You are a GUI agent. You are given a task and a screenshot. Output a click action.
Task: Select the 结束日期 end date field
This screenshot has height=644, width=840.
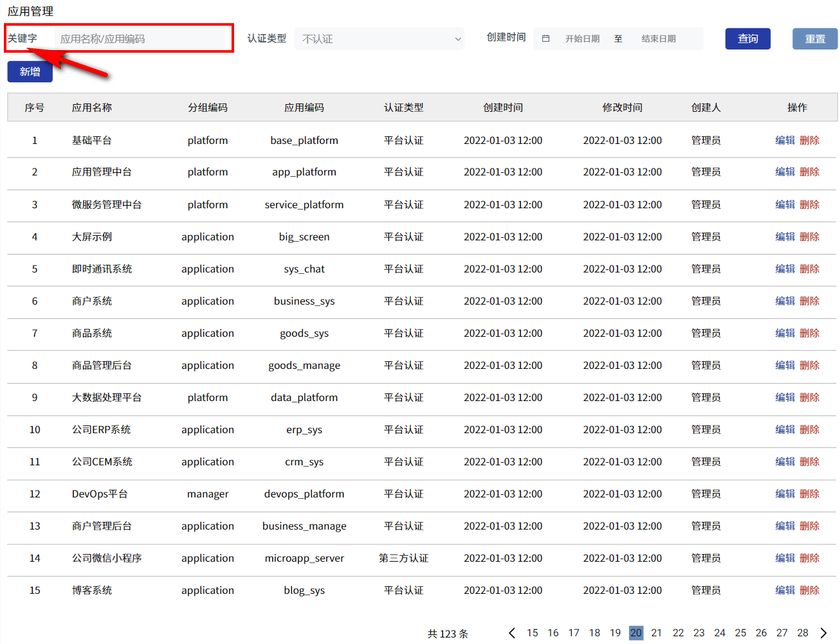[x=658, y=39]
